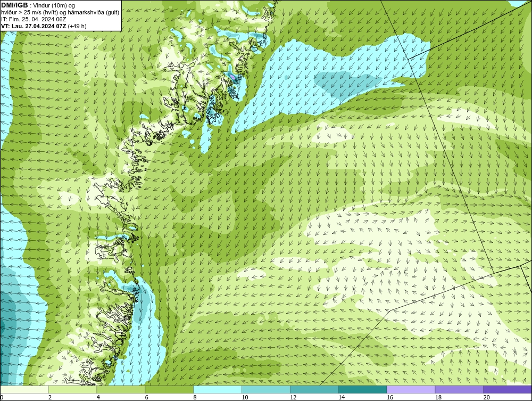Screen dimensions: 532x401
Task: Click the 12–14 m/s teal legend swatch
Action: (314, 389)
